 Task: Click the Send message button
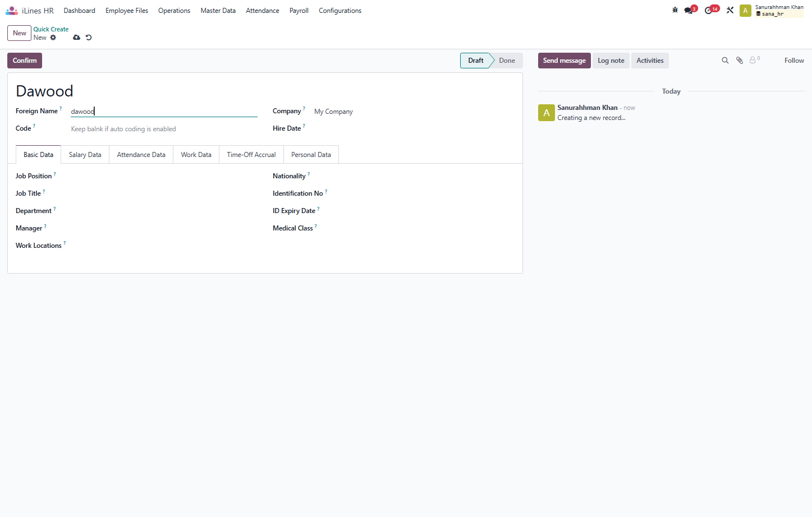565,61
